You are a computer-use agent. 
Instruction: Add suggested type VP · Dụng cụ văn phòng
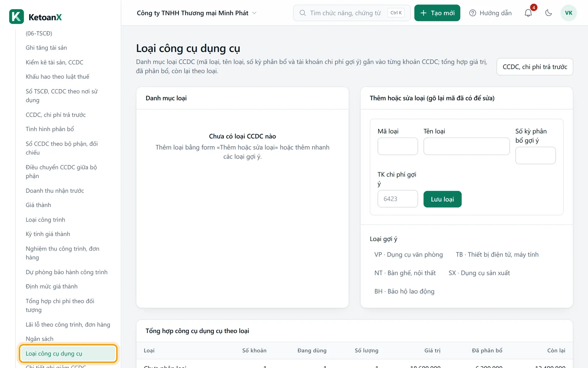pos(409,255)
